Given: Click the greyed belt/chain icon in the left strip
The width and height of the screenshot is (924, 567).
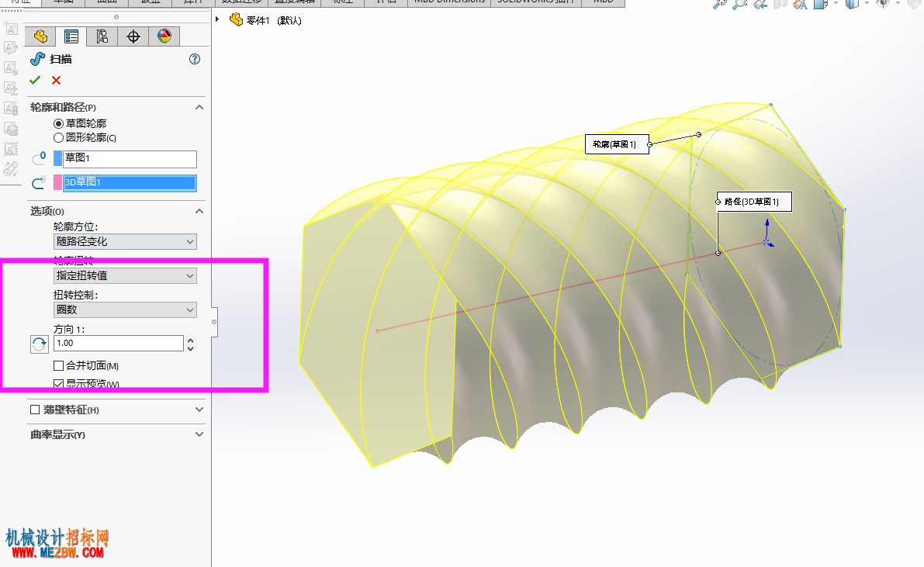Looking at the screenshot, I should point(11,169).
